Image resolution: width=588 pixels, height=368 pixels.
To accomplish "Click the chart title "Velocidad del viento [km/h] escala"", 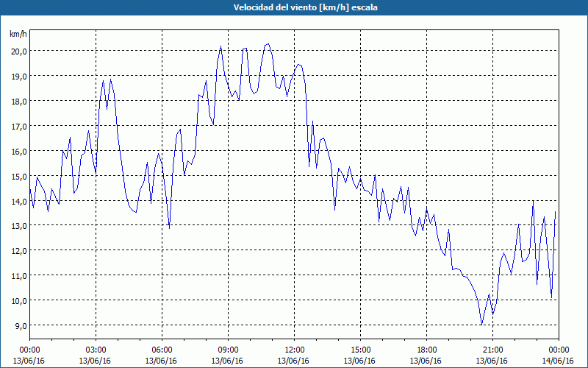I will 305,7.
